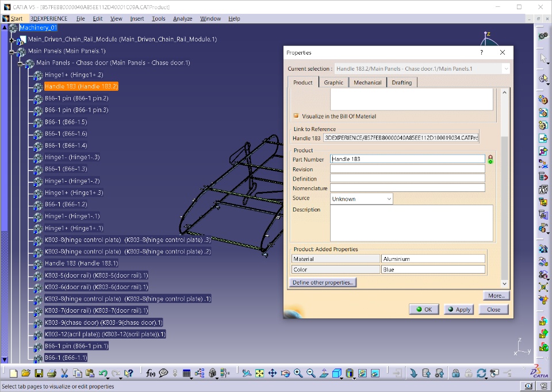552x392 pixels.
Task: Switch to the Graphic tab
Action: click(333, 82)
